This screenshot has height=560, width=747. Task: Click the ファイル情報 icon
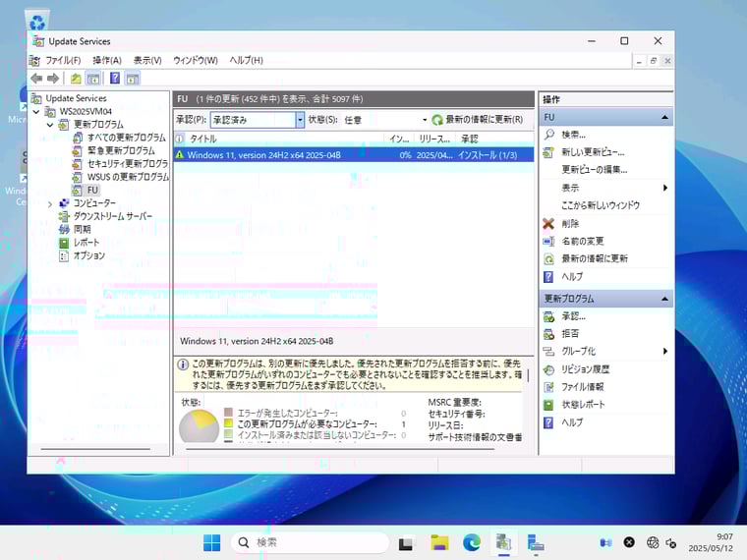(548, 387)
